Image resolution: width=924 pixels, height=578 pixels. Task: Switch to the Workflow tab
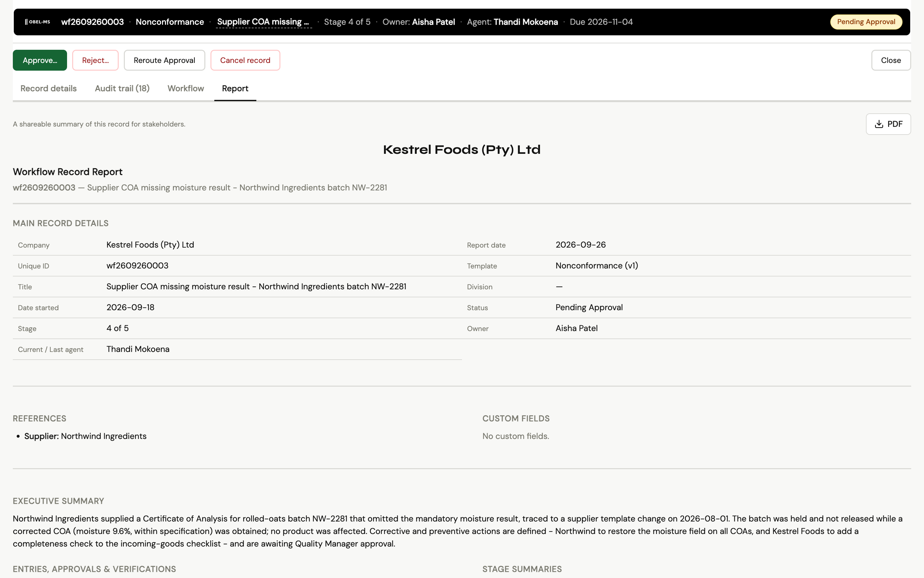tap(185, 88)
